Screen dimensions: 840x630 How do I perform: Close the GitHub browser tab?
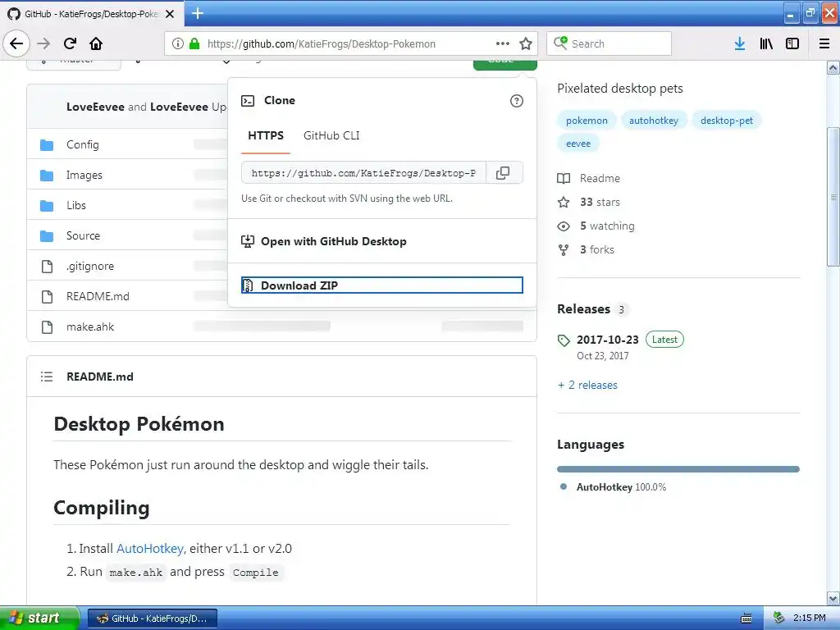click(x=170, y=14)
